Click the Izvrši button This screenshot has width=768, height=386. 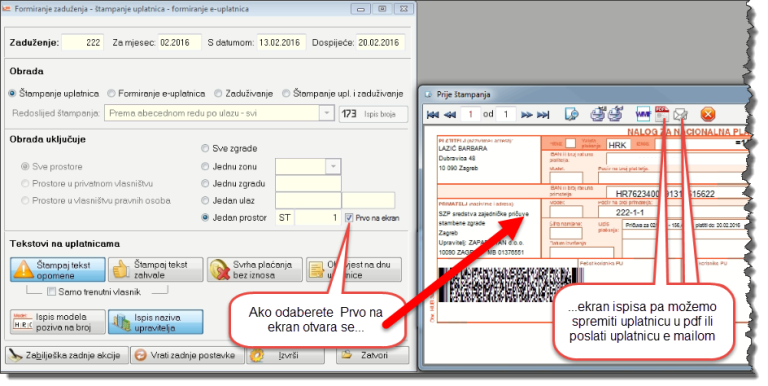click(x=285, y=355)
